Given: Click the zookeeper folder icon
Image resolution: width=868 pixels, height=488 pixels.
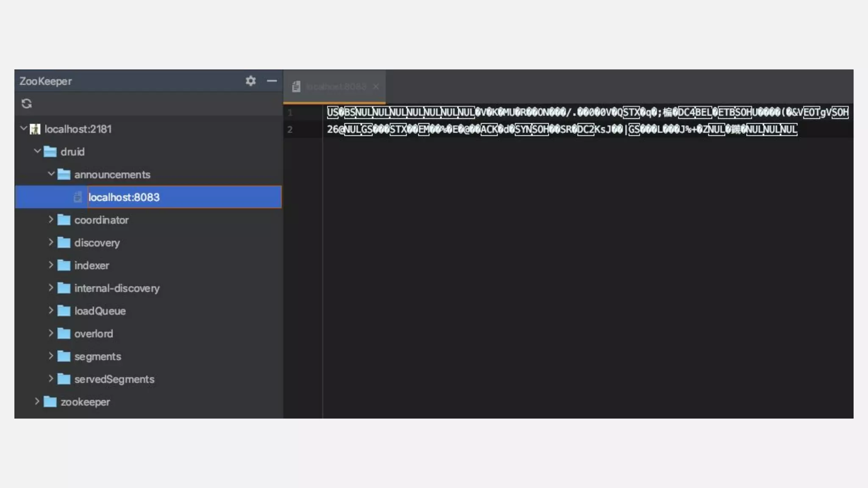Looking at the screenshot, I should click(x=50, y=402).
